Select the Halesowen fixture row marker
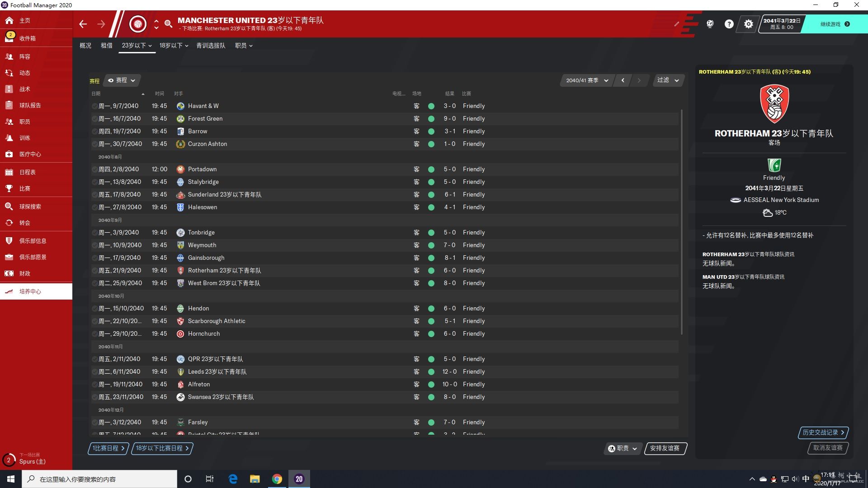The image size is (868, 488). point(94,207)
